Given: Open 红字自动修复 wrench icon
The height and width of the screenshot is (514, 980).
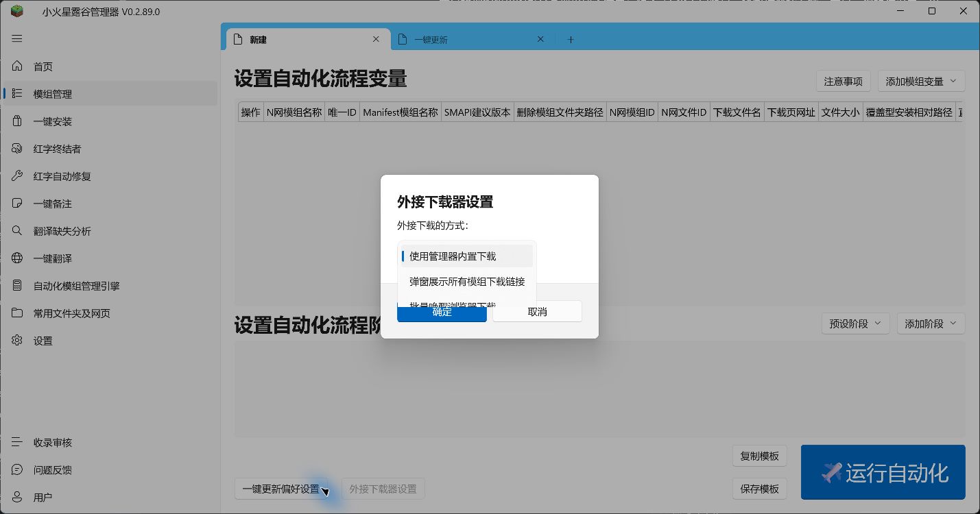Looking at the screenshot, I should [x=18, y=176].
